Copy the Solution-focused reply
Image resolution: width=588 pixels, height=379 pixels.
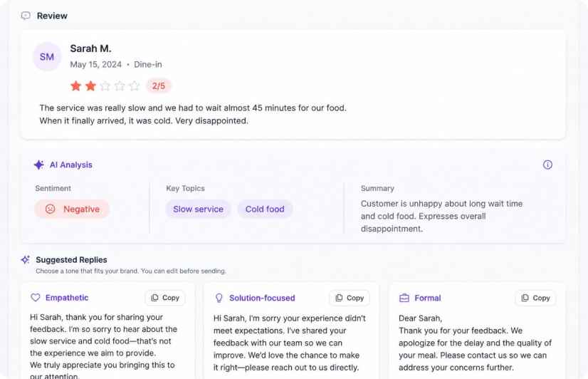tap(350, 298)
